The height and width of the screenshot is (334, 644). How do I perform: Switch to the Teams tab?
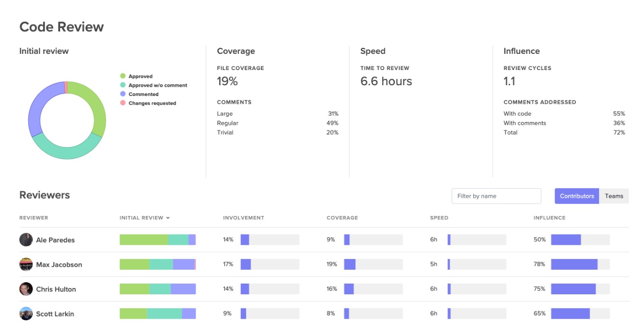[614, 196]
